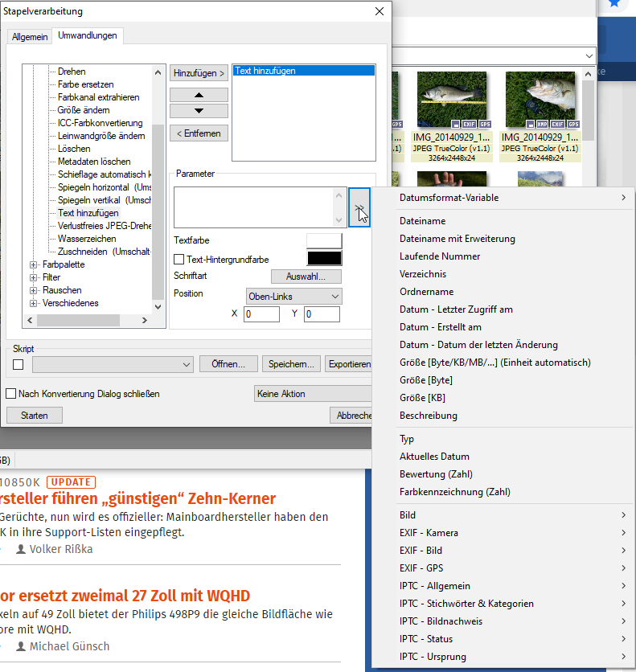Click the Speichern script button

(x=291, y=364)
